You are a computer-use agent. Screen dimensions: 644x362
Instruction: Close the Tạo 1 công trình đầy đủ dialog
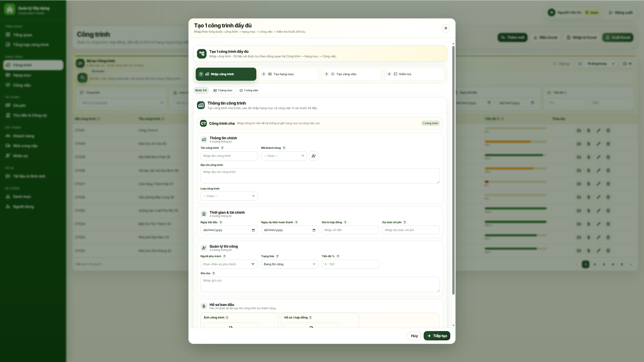click(x=446, y=28)
